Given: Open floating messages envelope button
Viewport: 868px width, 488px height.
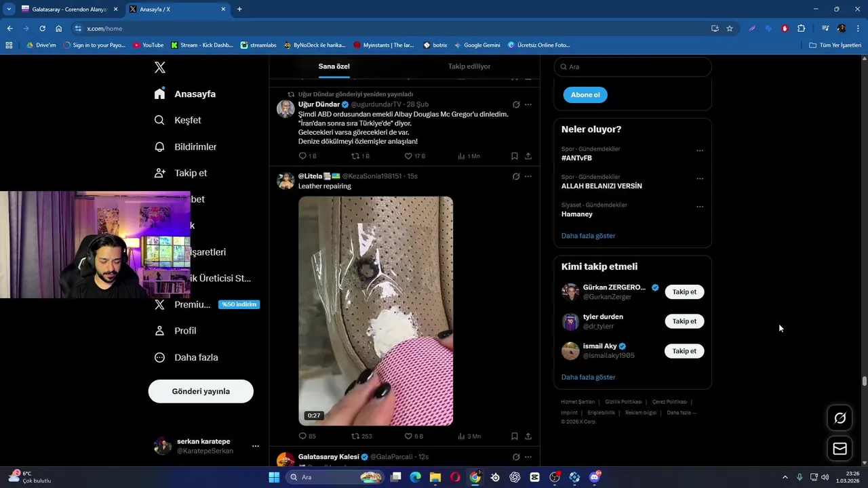Looking at the screenshot, I should [840, 449].
